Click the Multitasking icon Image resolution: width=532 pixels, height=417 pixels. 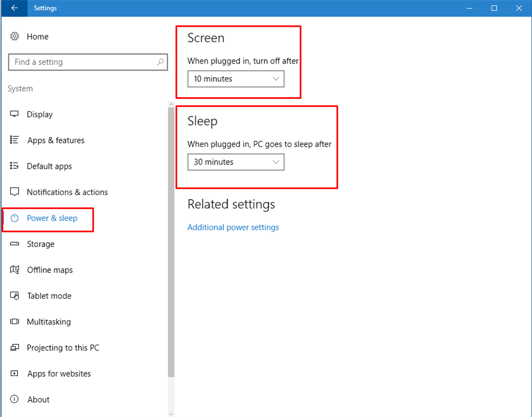[14, 321]
